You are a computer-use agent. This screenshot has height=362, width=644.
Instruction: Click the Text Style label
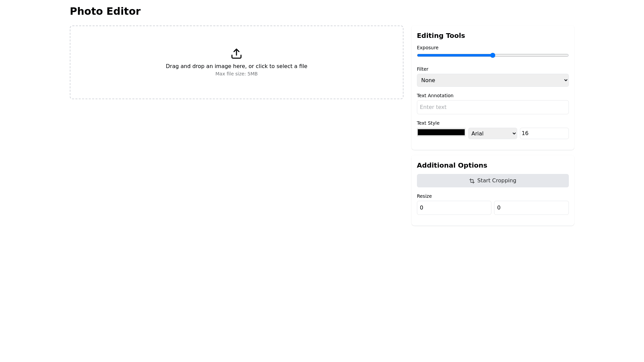tap(428, 123)
